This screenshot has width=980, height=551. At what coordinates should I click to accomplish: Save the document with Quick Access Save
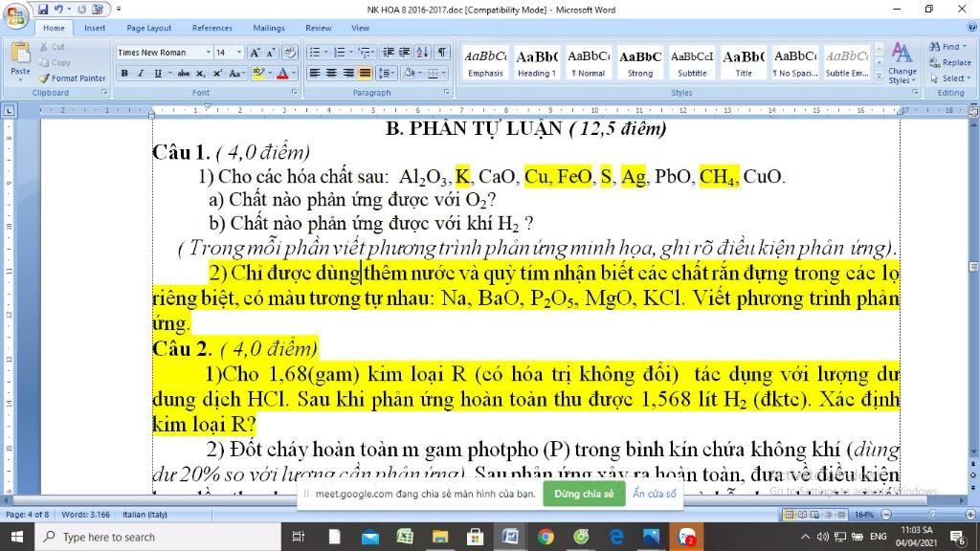pyautogui.click(x=42, y=10)
